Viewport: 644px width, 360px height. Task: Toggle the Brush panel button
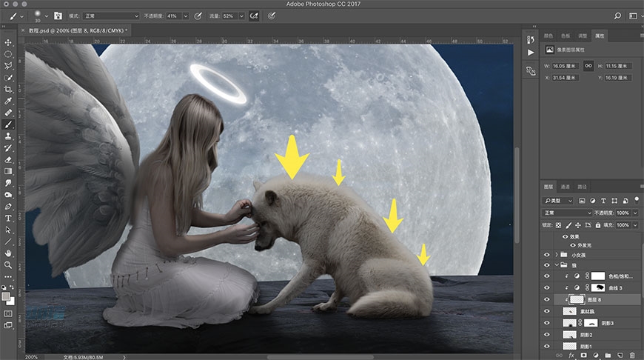click(x=58, y=16)
